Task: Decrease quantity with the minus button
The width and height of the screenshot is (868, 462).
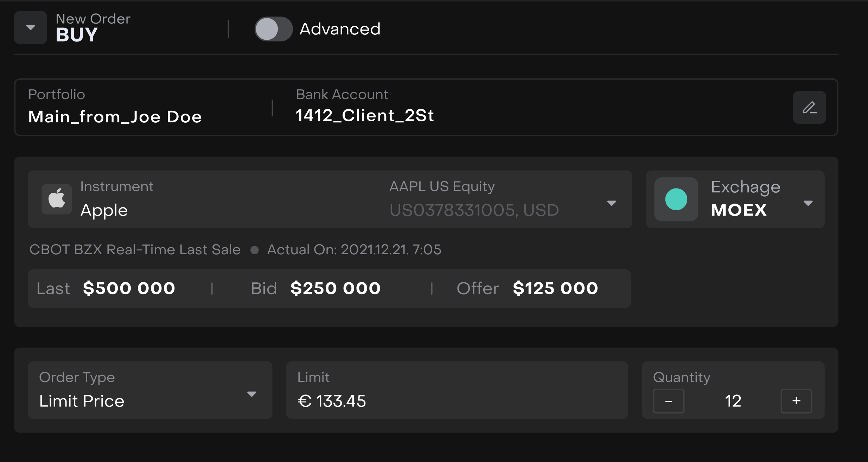Action: 669,401
